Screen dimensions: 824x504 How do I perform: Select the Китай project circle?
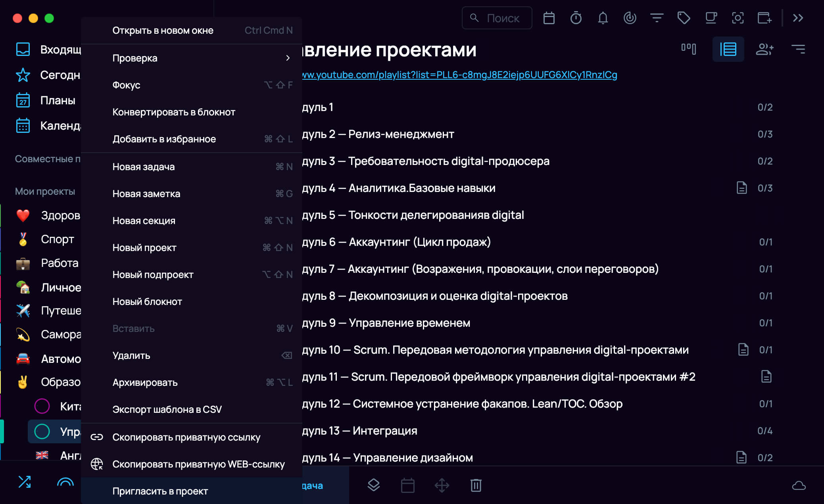pos(42,406)
